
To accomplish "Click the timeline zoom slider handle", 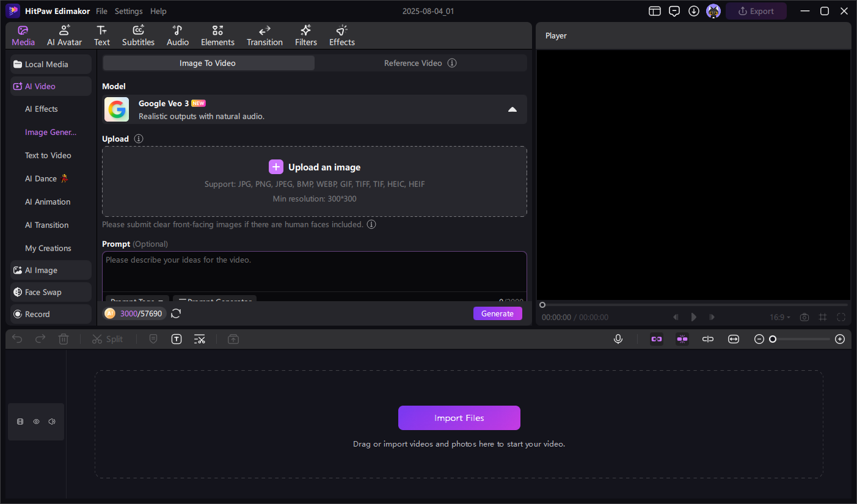I will pos(773,339).
